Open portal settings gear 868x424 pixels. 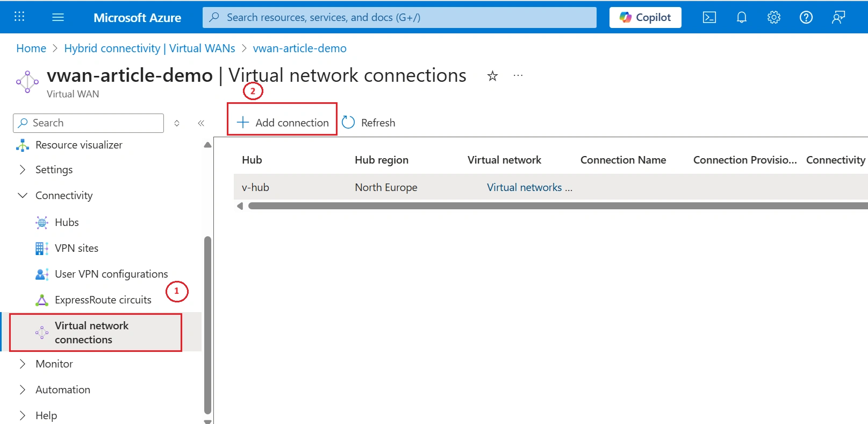click(774, 17)
